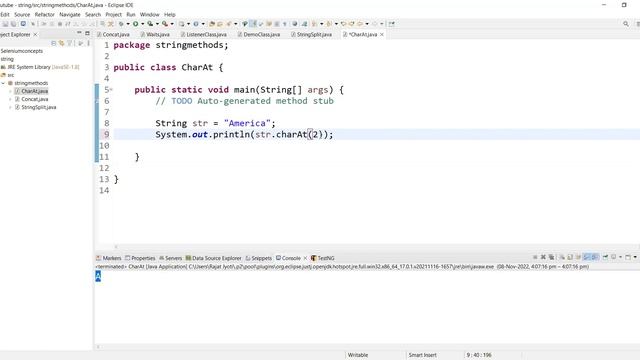Select JRE System Library in tree
This screenshot has width=640, height=360.
click(x=40, y=67)
